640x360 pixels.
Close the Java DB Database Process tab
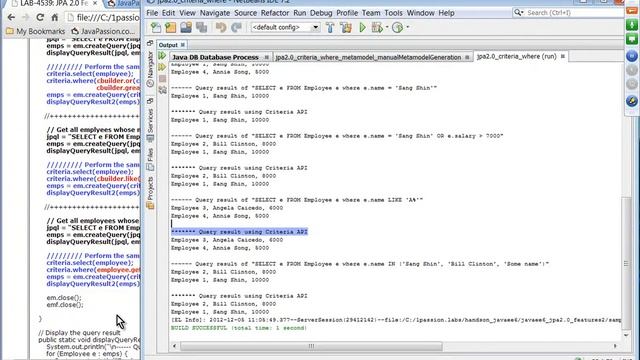(267, 57)
